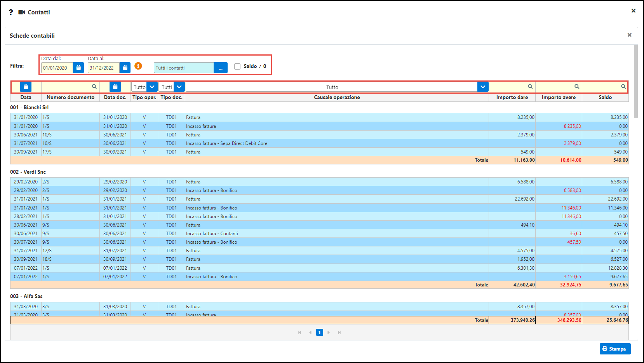The height and width of the screenshot is (363, 644).
Task: Close the Contatti window
Action: (634, 11)
